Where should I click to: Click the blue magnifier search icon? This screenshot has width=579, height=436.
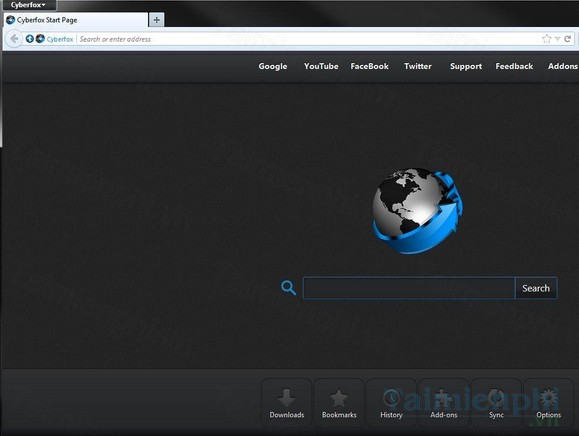tap(288, 288)
